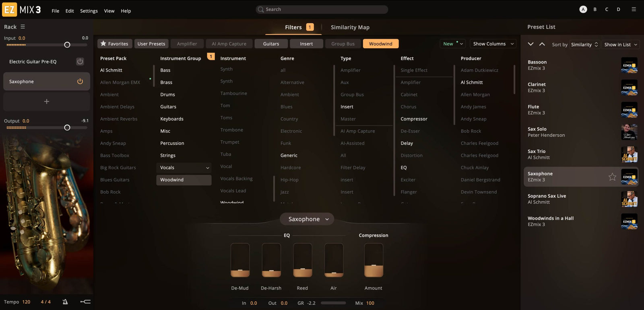Click the De-Harsh EQ fader
This screenshot has height=310, width=644.
(271, 260)
